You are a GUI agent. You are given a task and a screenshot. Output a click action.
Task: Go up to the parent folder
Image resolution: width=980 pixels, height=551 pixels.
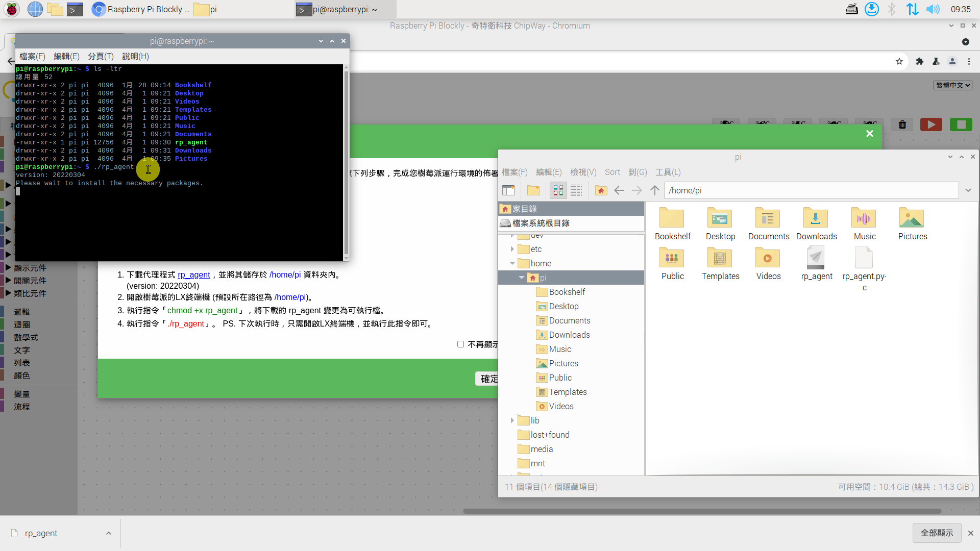click(654, 190)
